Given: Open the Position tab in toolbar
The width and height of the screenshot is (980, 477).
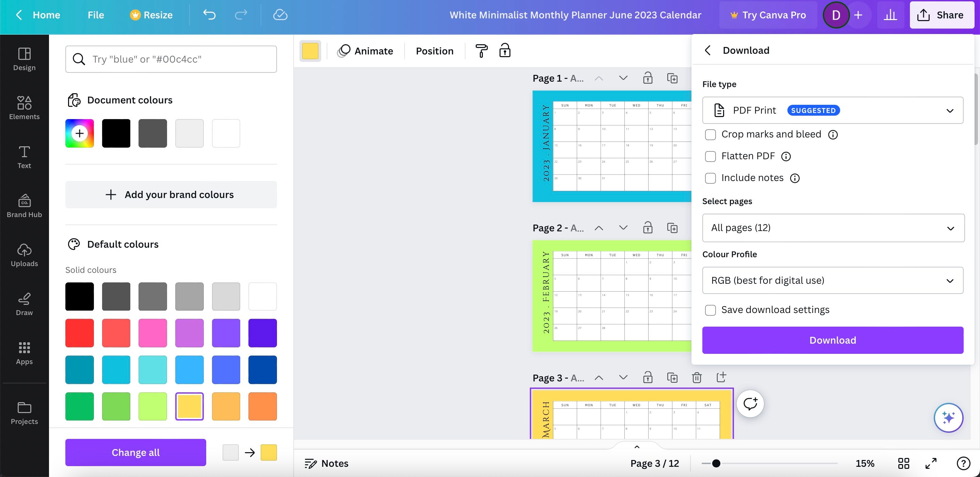Looking at the screenshot, I should pos(435,51).
